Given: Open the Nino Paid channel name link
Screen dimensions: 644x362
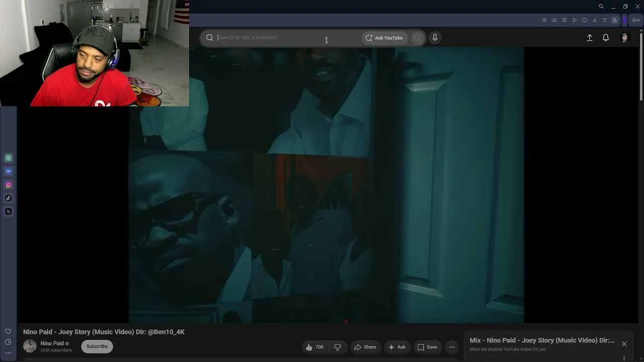Looking at the screenshot, I should tap(52, 343).
